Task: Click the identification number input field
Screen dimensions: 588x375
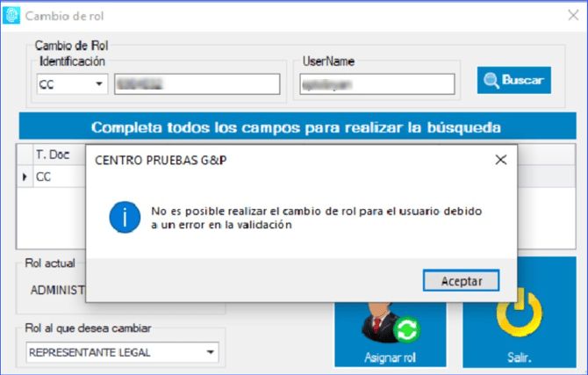Action: pyautogui.click(x=197, y=83)
